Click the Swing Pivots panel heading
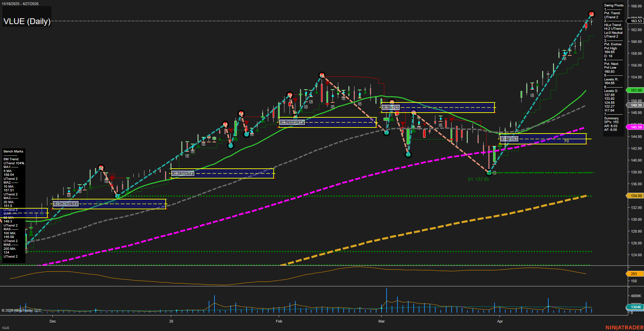This screenshot has height=331, width=644. coord(614,5)
